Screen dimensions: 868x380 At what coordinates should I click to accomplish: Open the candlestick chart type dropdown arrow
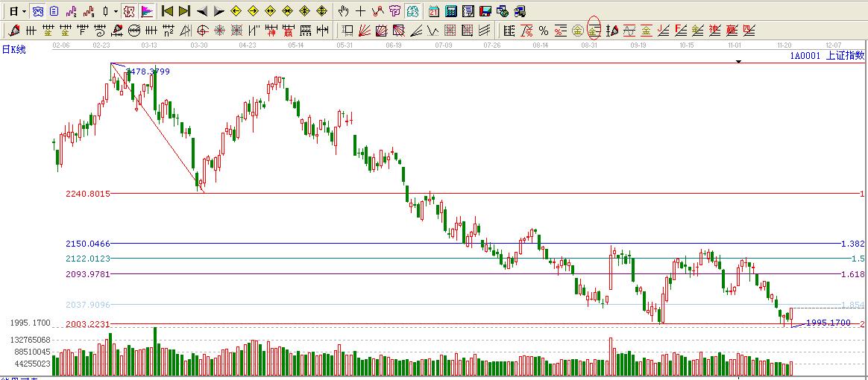point(116,11)
